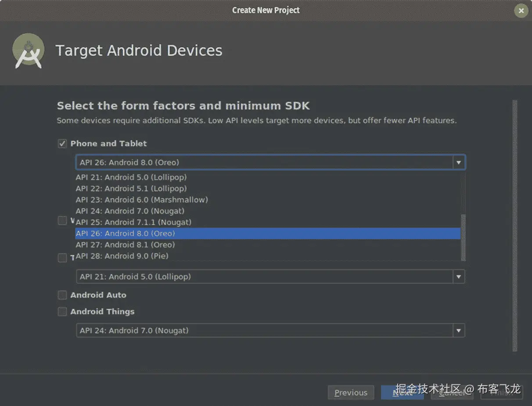Expand the Android Things API 24 dropdown
This screenshot has height=406, width=532.
click(459, 330)
